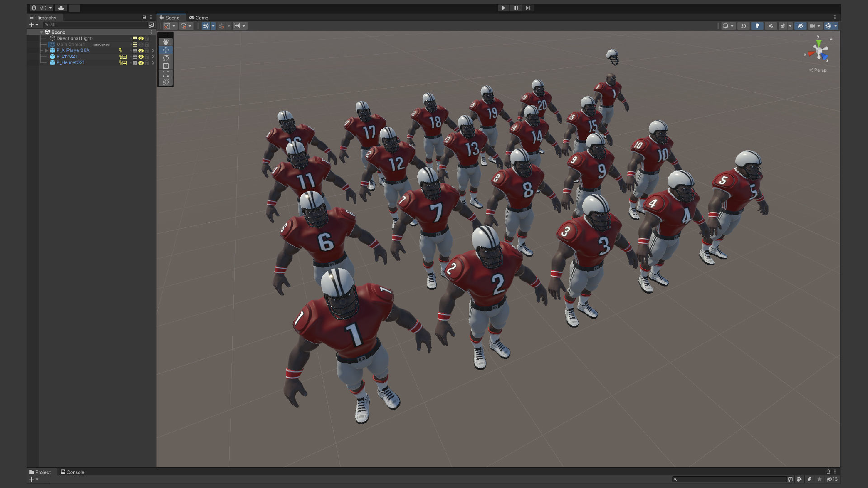Toggle scene audio effects
The image size is (868, 488).
pos(771,26)
